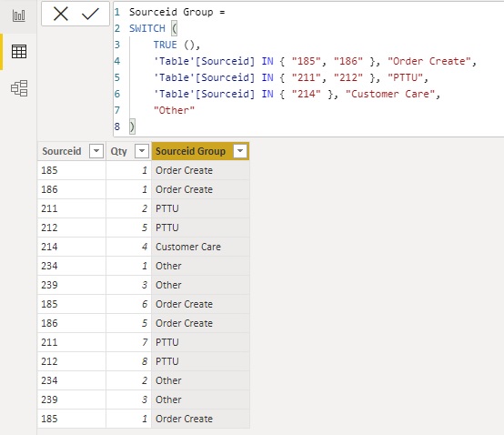Select Sourceid cell 214

pos(72,247)
